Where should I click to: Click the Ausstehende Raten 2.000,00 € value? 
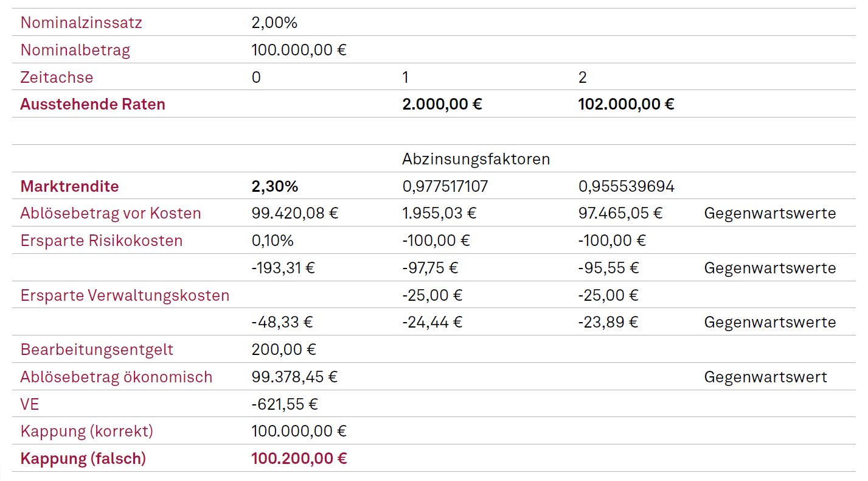click(x=442, y=104)
